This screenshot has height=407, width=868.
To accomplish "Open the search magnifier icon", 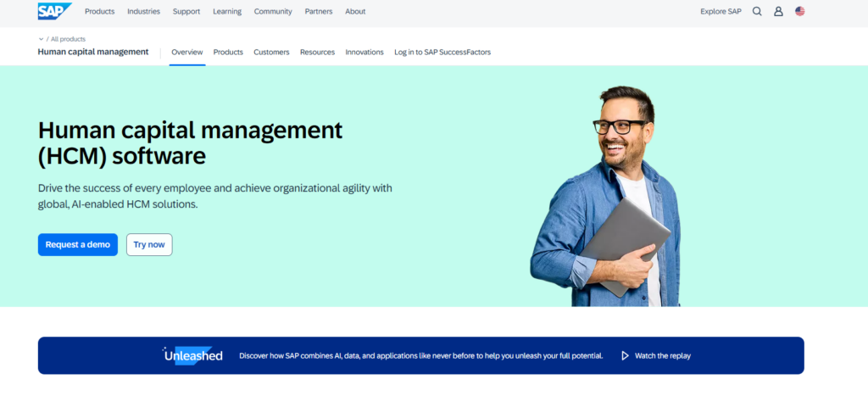I will click(x=757, y=12).
